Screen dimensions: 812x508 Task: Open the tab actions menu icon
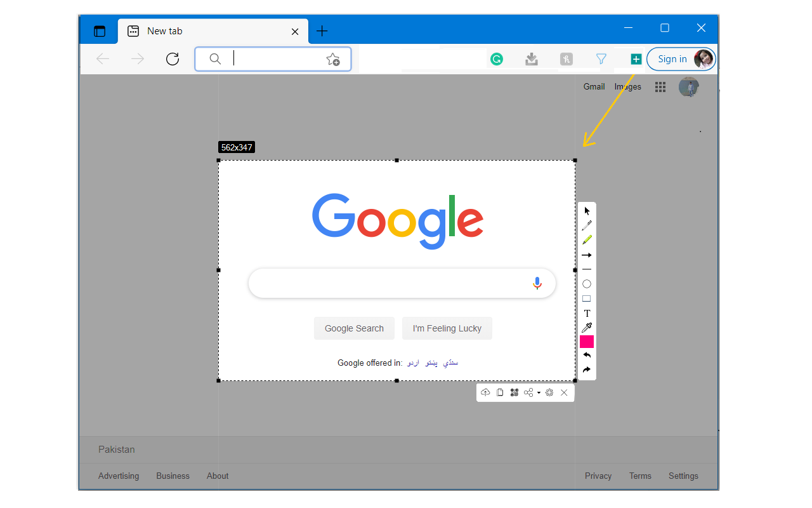tap(100, 31)
